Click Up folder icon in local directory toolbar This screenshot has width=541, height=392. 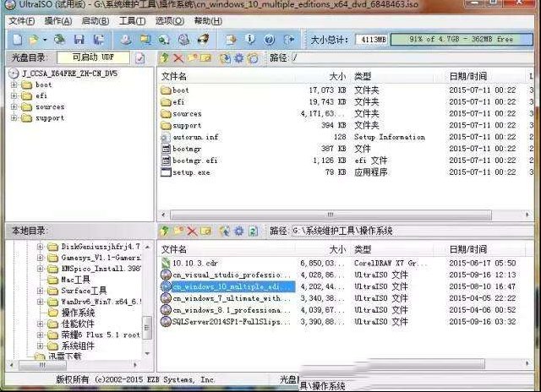165,231
